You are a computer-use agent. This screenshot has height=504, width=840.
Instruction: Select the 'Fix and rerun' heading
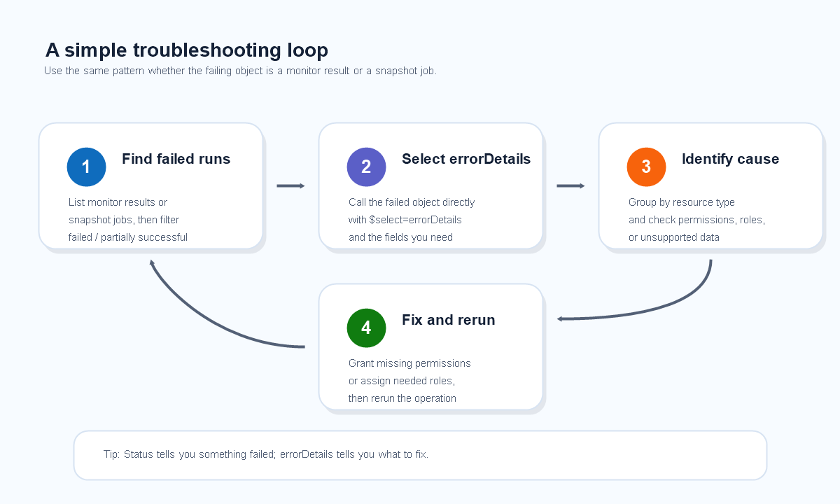[x=448, y=320]
